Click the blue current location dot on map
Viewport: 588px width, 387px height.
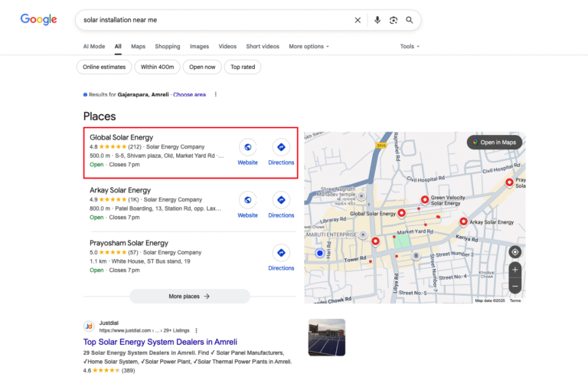click(319, 254)
